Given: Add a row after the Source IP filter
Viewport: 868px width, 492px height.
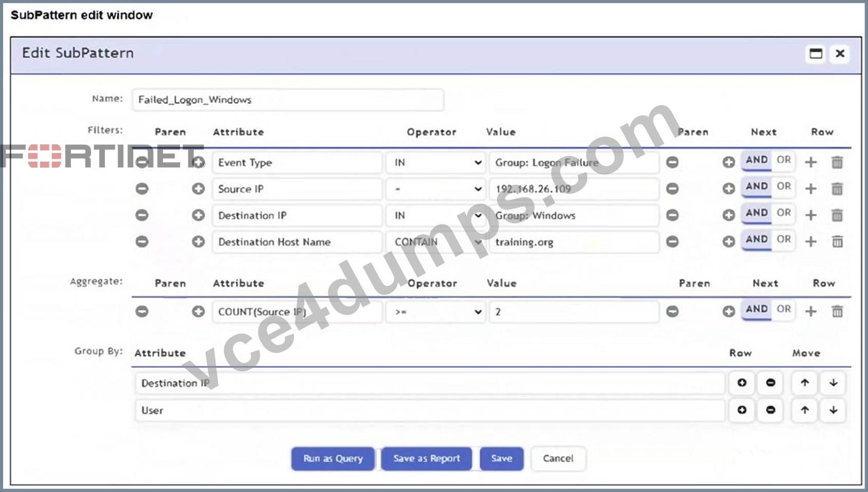Looking at the screenshot, I should pos(811,189).
